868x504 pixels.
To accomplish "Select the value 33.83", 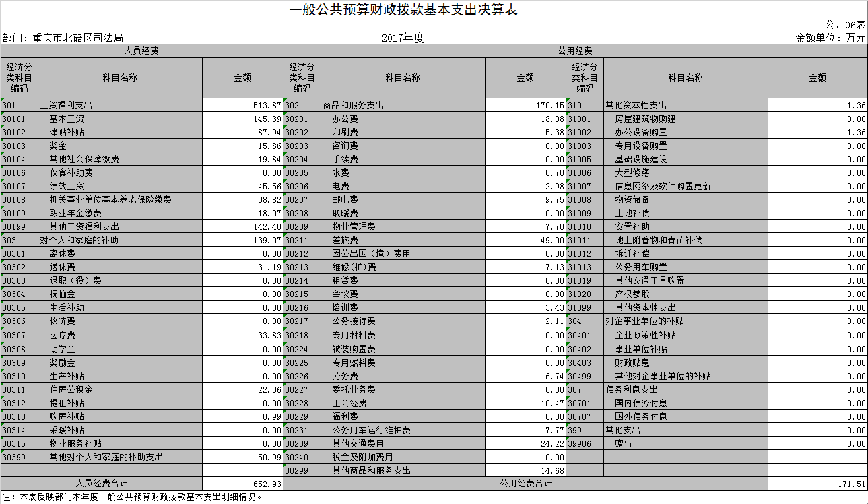I will point(242,336).
